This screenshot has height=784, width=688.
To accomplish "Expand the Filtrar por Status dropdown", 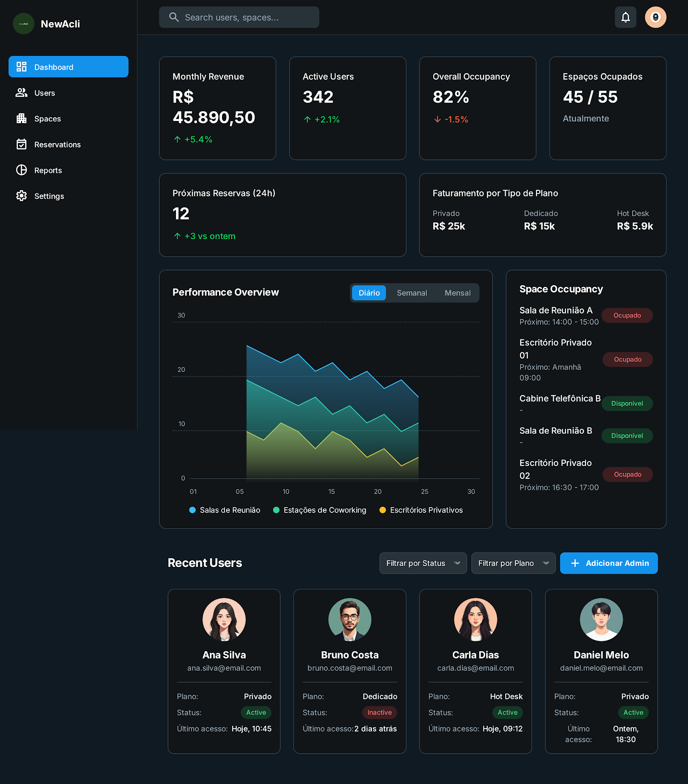I will click(x=423, y=563).
